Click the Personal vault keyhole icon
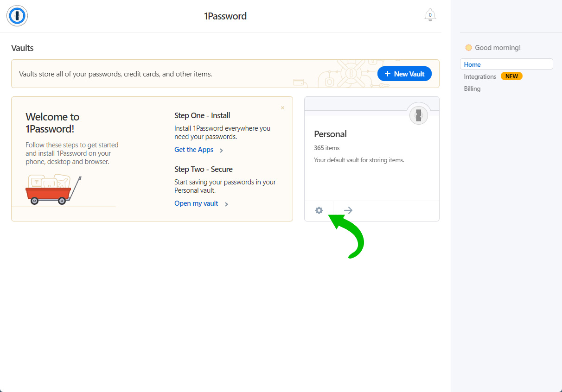 point(419,115)
